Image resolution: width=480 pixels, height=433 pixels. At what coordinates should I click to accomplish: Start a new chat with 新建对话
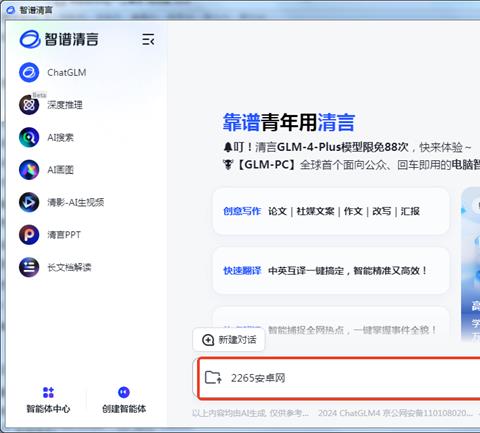(229, 340)
